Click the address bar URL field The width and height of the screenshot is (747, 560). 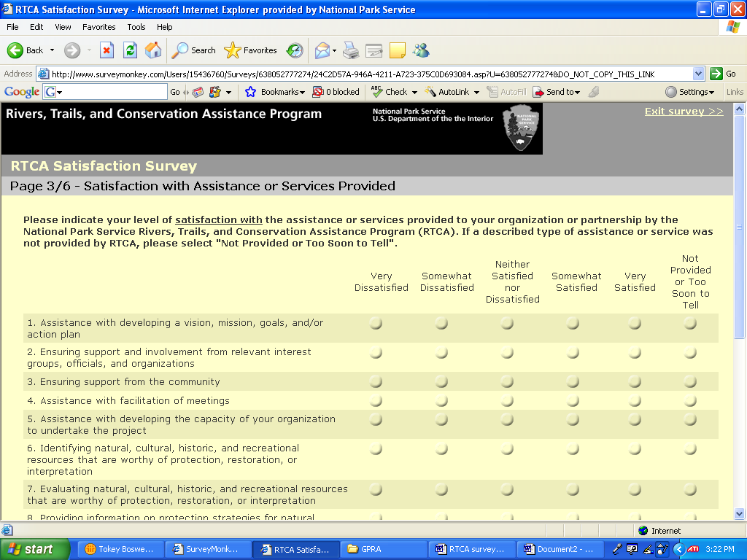(x=371, y=74)
